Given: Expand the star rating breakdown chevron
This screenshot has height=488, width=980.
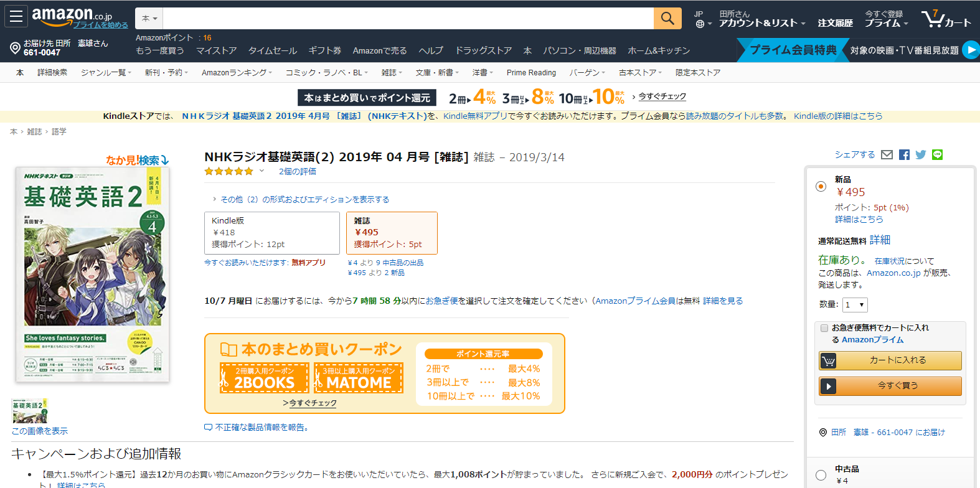Looking at the screenshot, I should pos(261,171).
